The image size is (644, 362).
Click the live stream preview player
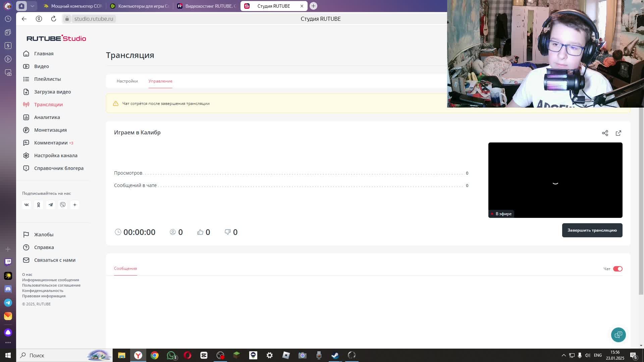tap(555, 180)
